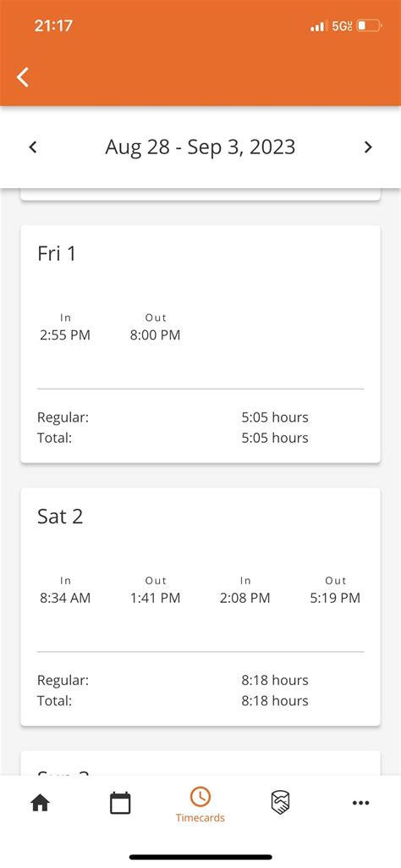
Task: Advance to next week with right chevron
Action: click(x=368, y=147)
